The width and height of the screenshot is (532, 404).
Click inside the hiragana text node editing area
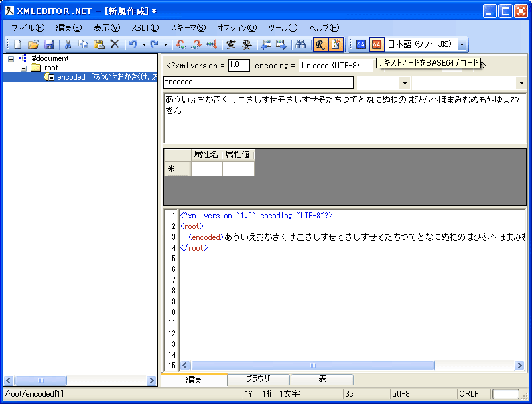coord(344,117)
